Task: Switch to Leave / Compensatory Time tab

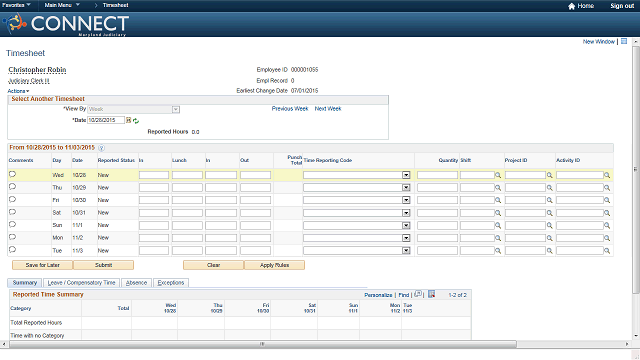Action: (x=81, y=282)
